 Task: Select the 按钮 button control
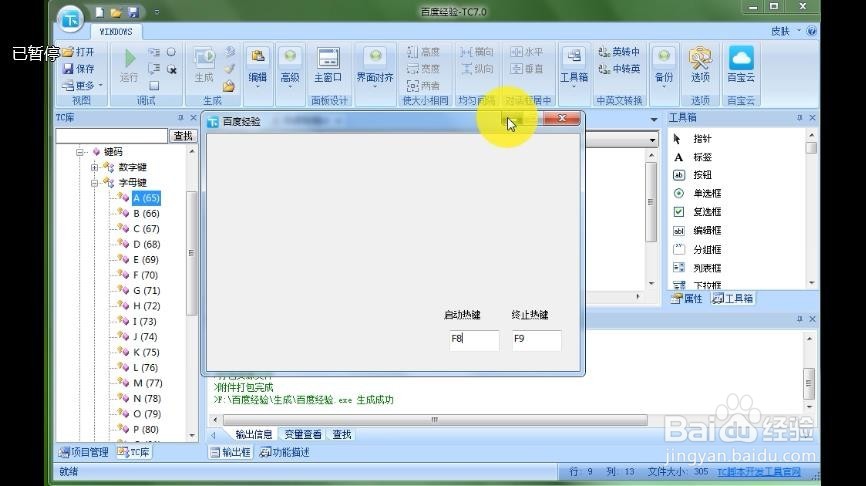point(694,175)
